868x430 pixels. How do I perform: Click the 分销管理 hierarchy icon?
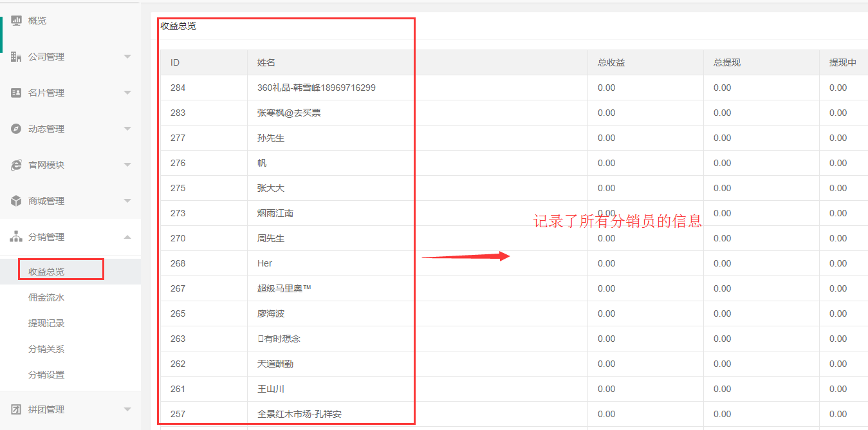tap(16, 237)
